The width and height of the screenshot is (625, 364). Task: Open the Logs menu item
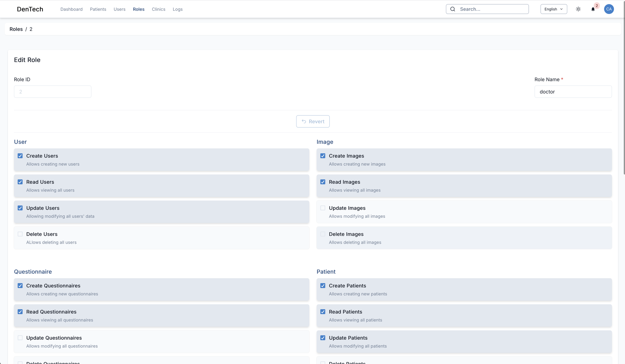pyautogui.click(x=177, y=9)
